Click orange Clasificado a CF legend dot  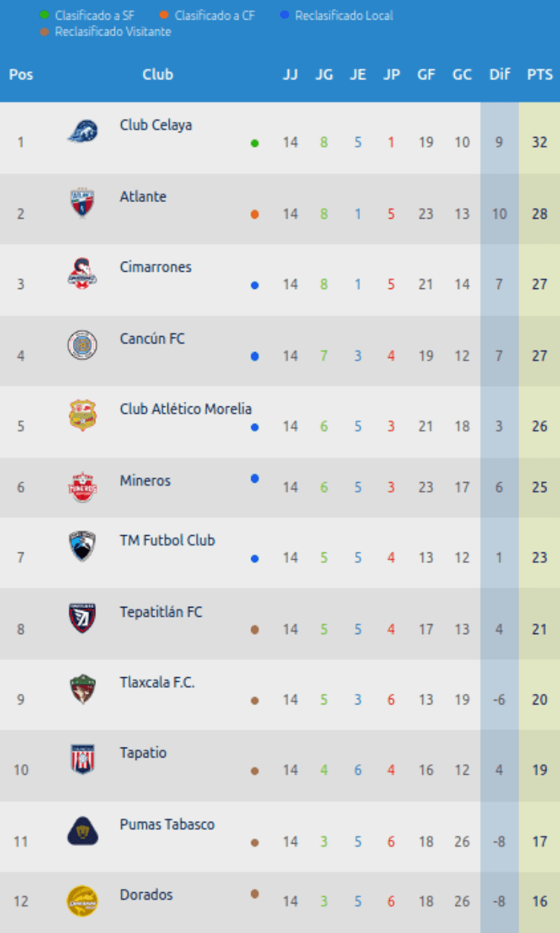coord(164,15)
